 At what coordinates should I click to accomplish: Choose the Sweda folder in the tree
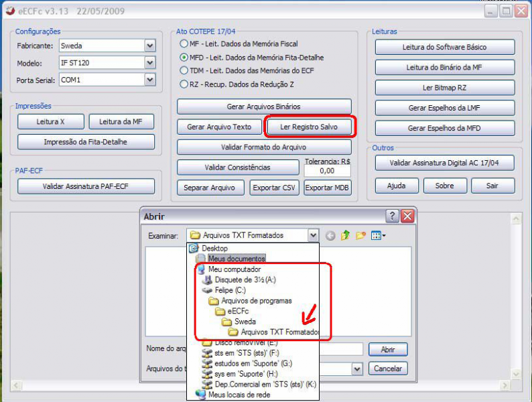tap(245, 322)
